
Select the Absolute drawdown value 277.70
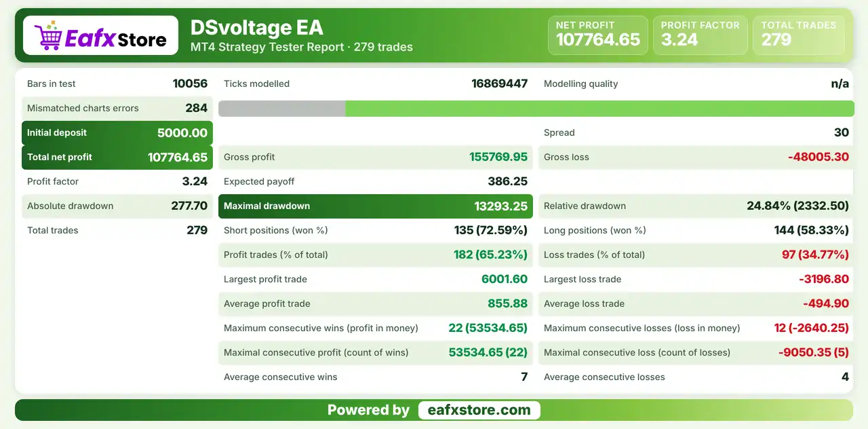189,206
